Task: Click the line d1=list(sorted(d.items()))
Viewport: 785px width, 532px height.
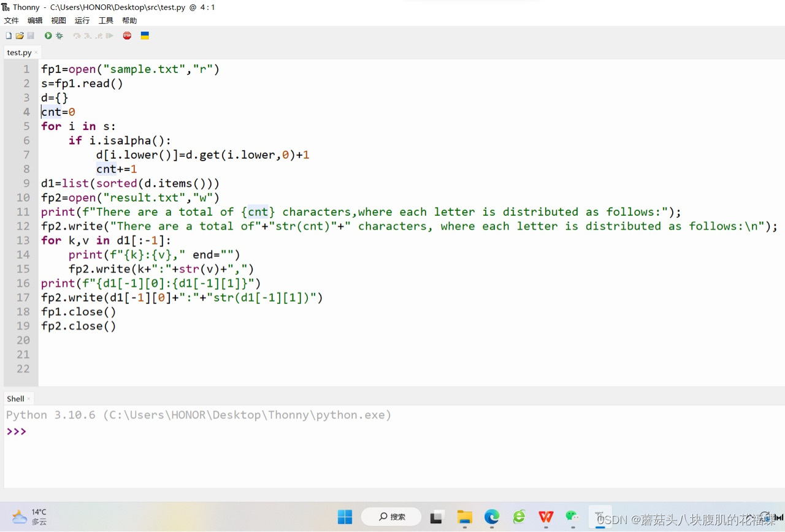Action: (x=130, y=183)
